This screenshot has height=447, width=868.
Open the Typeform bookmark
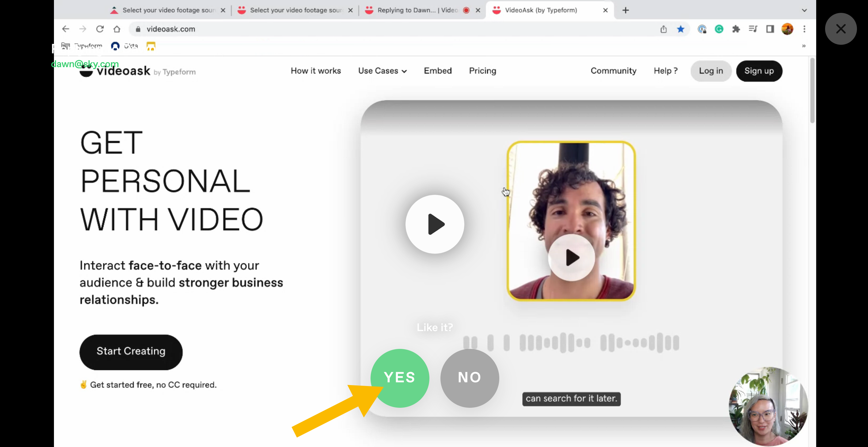[82, 46]
